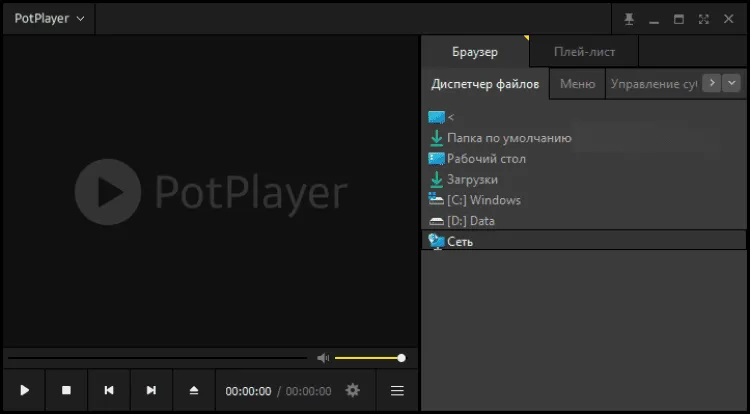Switch to the Плей-лист tab
Screen dimensions: 750x414
click(x=584, y=52)
